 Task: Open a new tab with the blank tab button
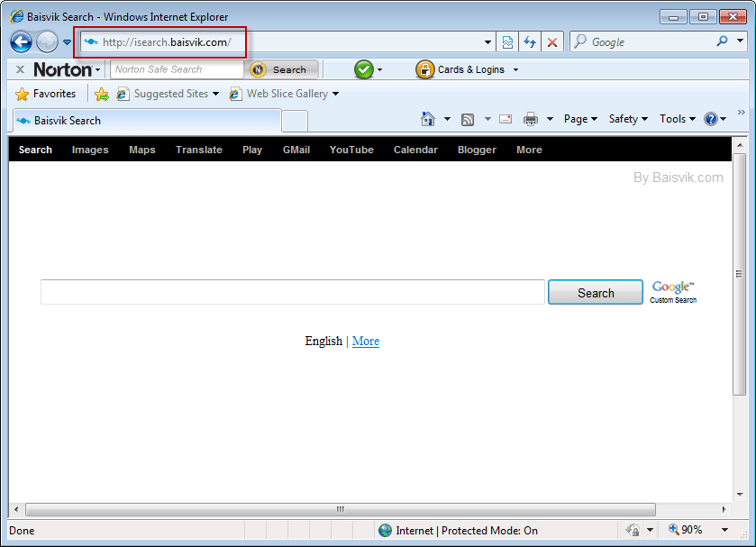coord(295,121)
